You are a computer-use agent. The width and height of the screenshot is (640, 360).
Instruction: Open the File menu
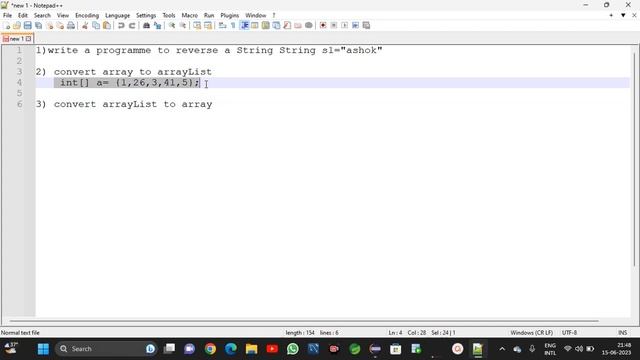7,15
